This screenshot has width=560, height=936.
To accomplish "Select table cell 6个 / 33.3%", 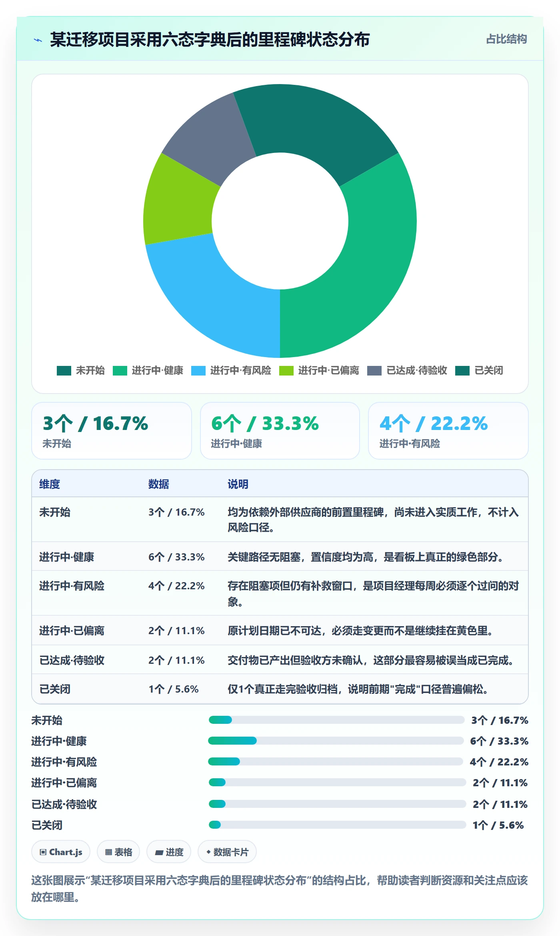I will pos(176,557).
